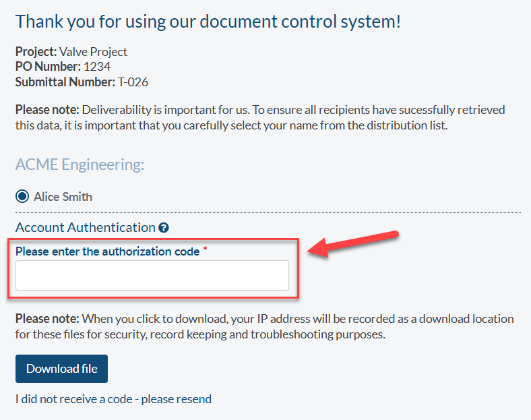The height and width of the screenshot is (420, 531).
Task: Click the PO Number 1234 text
Action: (96, 67)
